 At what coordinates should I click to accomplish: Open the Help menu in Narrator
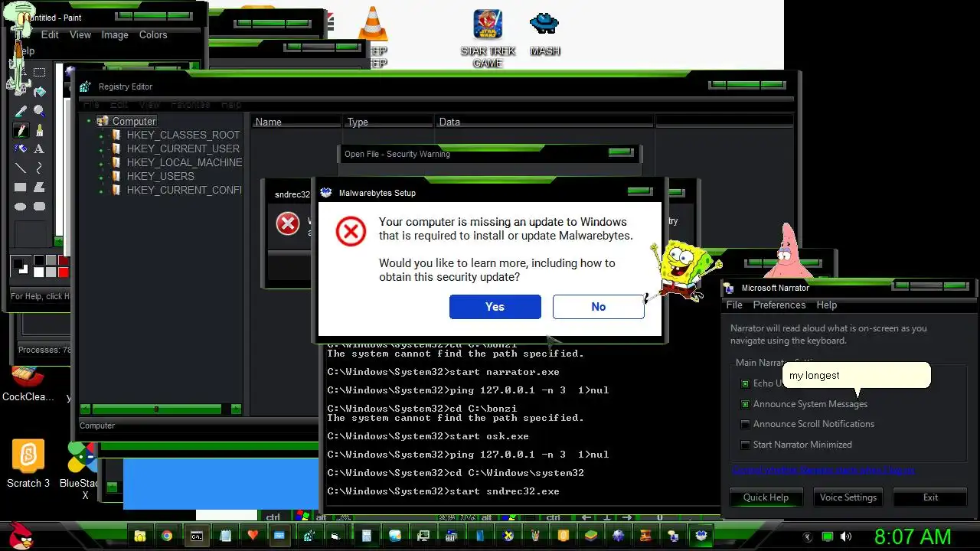click(x=827, y=305)
